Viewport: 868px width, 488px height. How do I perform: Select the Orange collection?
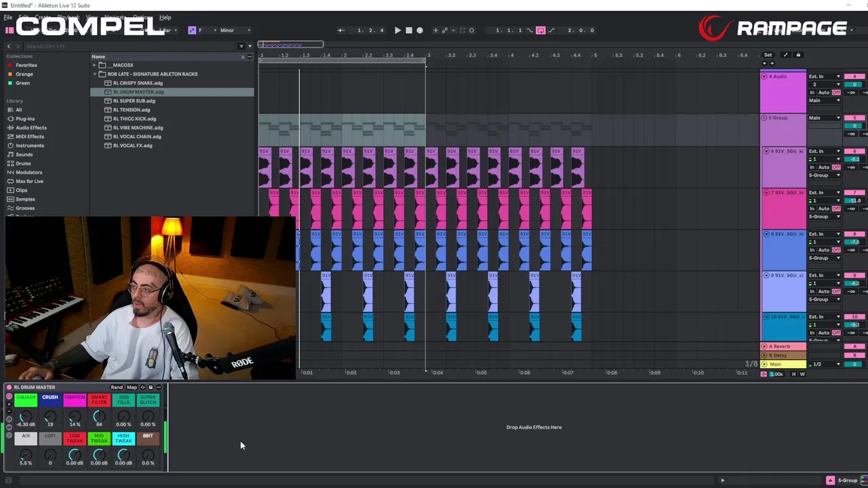point(24,74)
